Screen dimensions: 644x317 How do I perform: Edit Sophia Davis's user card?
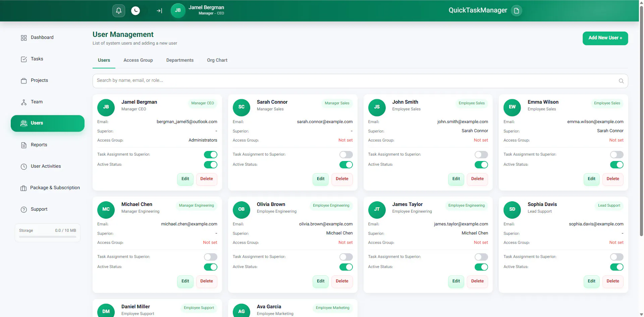coord(591,281)
